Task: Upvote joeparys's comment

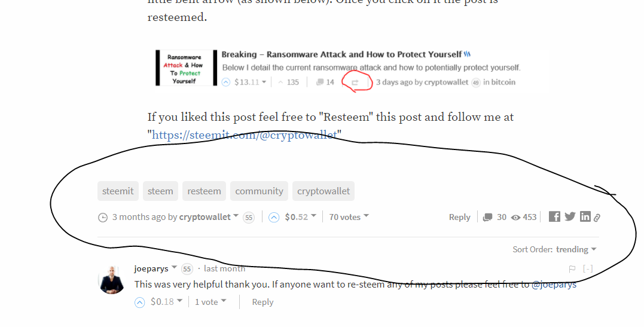Action: click(140, 302)
